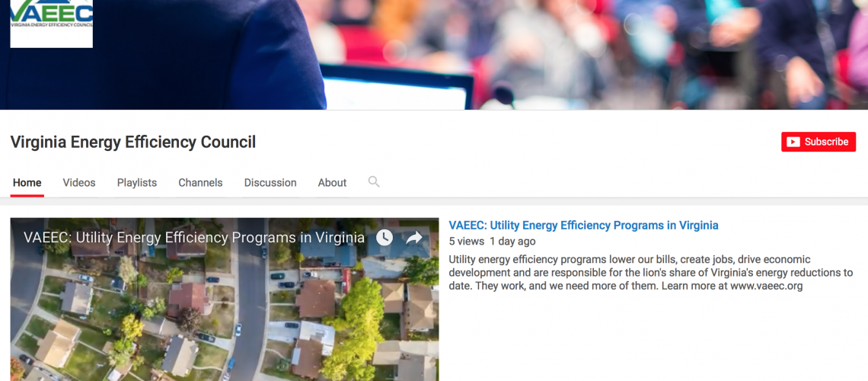The image size is (868, 381).
Task: View the About tab
Action: tap(332, 183)
